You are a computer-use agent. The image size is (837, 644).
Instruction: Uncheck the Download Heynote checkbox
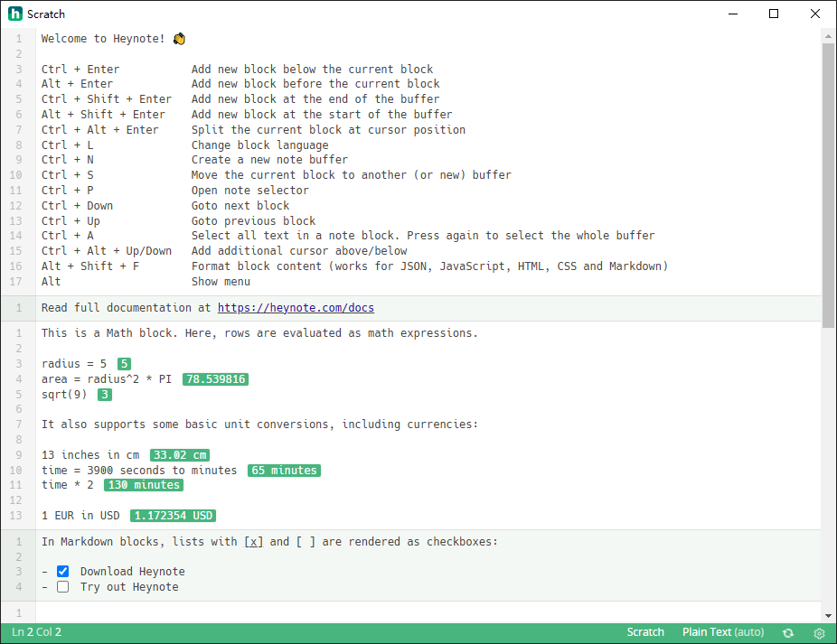tap(63, 572)
